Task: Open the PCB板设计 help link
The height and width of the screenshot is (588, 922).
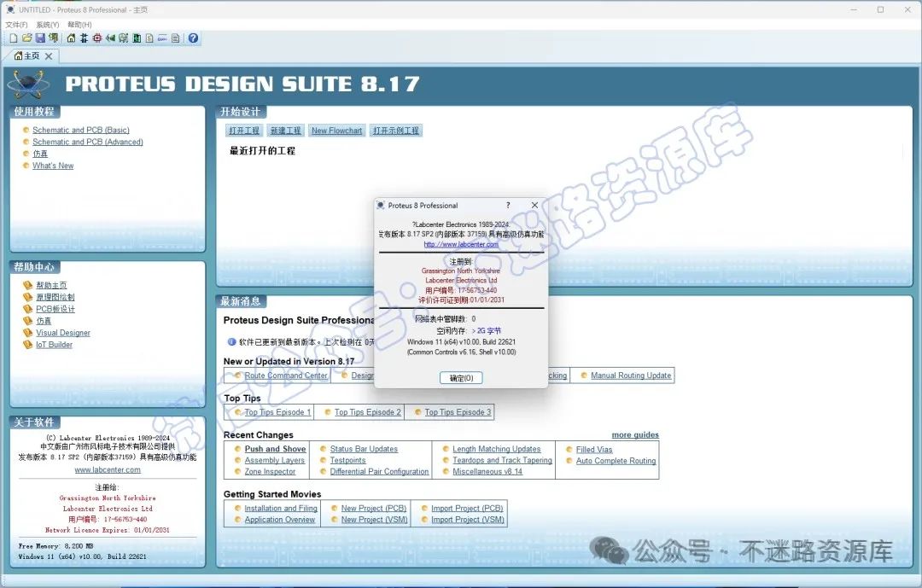Action: coord(55,309)
